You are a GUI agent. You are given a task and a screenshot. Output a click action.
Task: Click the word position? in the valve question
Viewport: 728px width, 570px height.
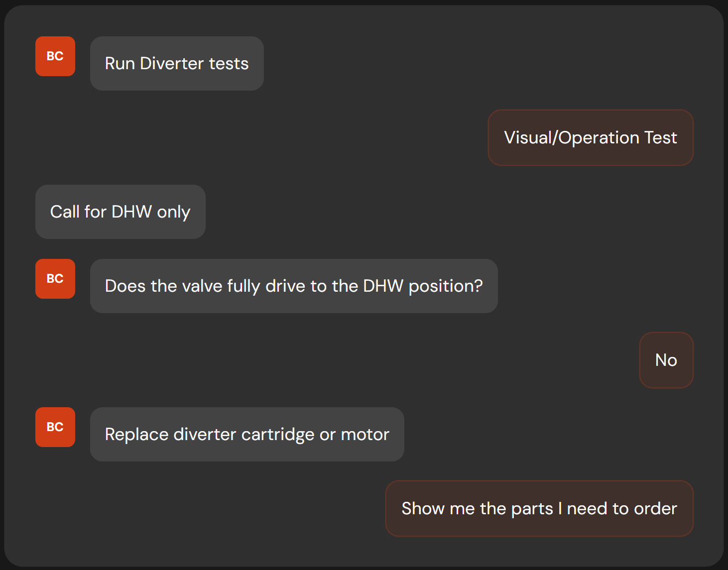tap(446, 287)
